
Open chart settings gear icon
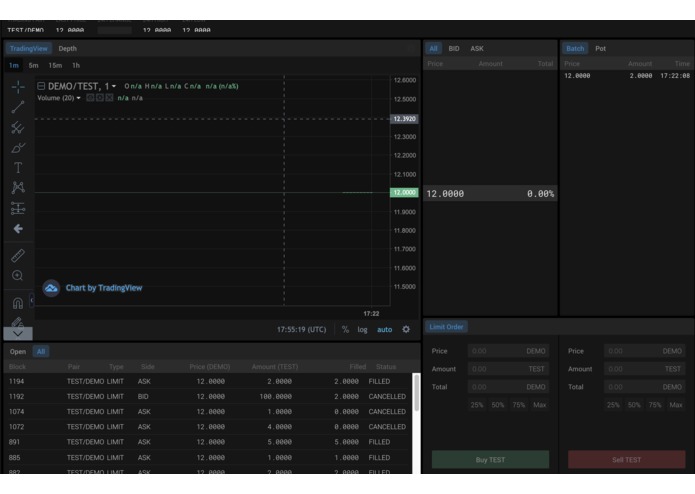pos(406,329)
